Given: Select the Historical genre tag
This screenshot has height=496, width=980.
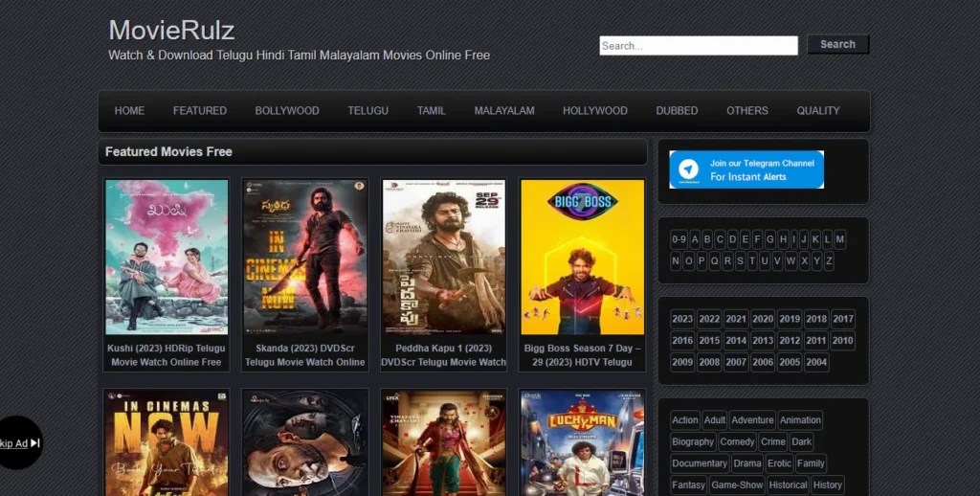Looking at the screenshot, I should point(788,485).
